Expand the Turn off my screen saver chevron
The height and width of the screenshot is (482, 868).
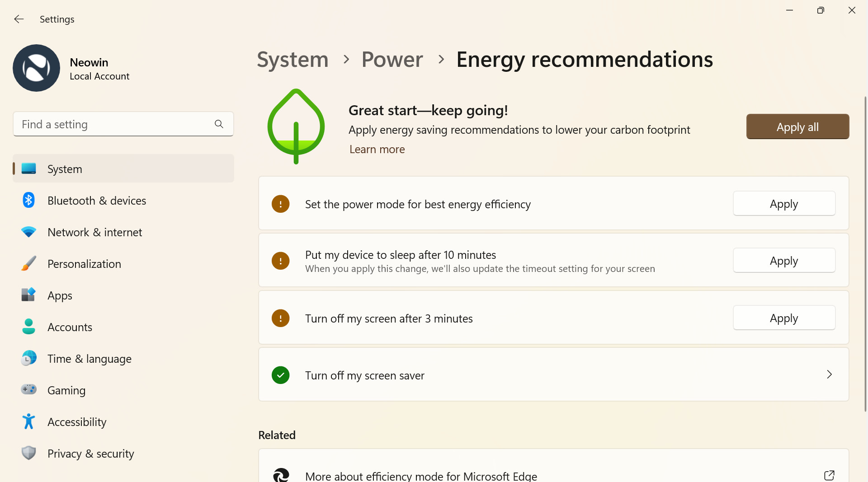[x=829, y=374]
